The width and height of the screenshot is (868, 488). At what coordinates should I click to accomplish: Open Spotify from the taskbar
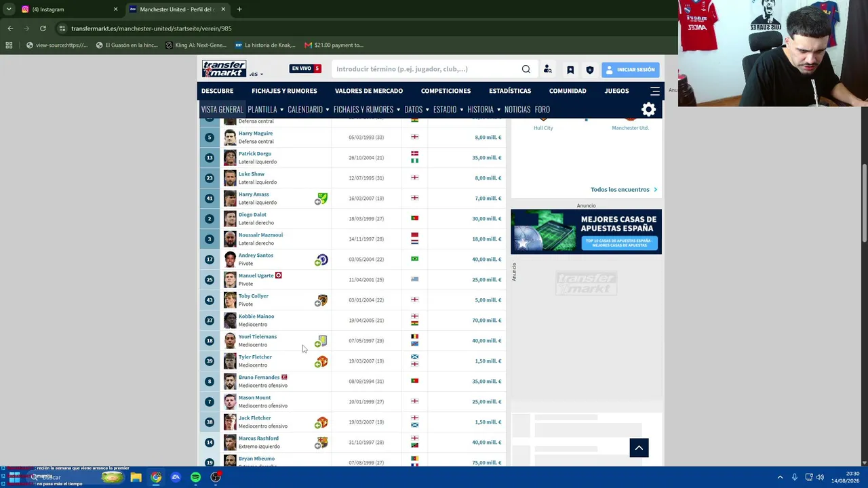[195, 477]
